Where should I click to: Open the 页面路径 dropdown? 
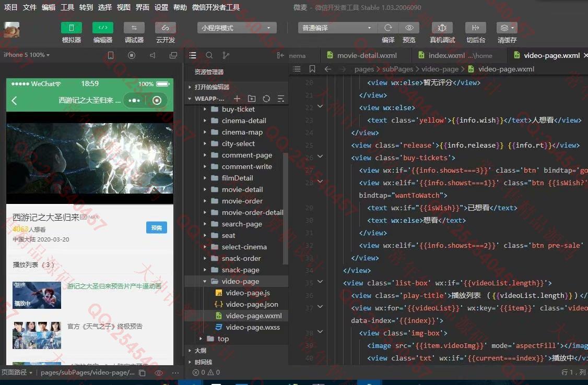click(x=17, y=372)
